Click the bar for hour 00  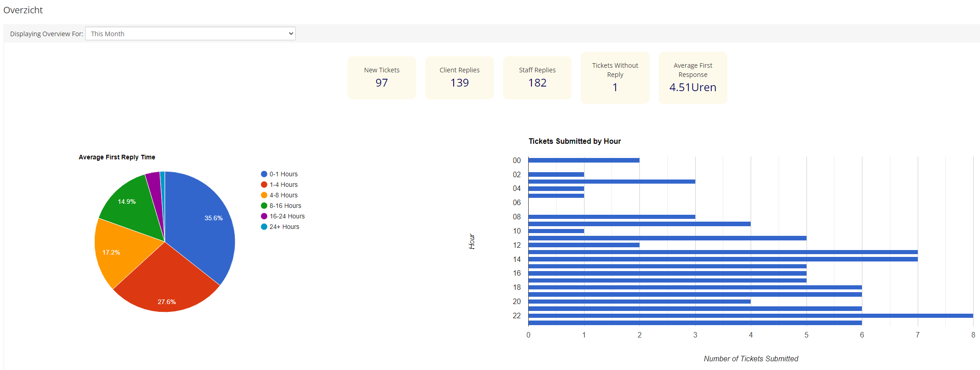point(584,160)
